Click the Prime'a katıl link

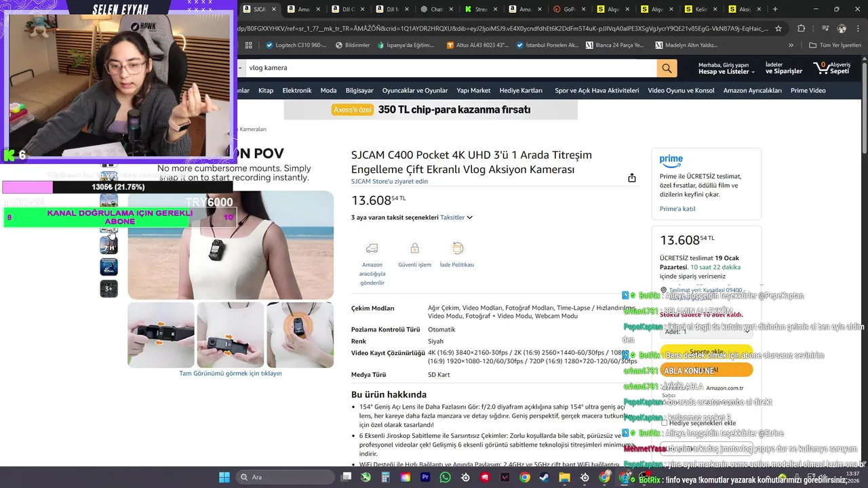[x=677, y=209]
